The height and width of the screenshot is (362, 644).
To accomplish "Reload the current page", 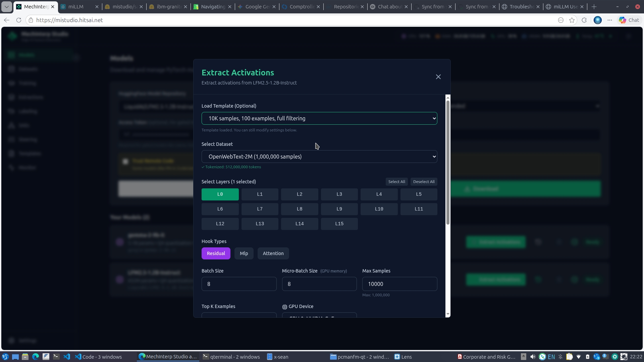I will [19, 20].
